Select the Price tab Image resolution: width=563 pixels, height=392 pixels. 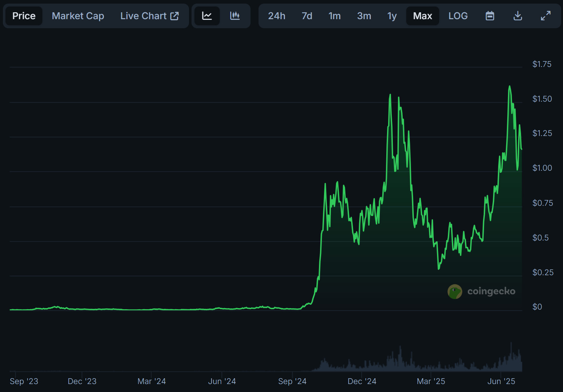tap(24, 16)
